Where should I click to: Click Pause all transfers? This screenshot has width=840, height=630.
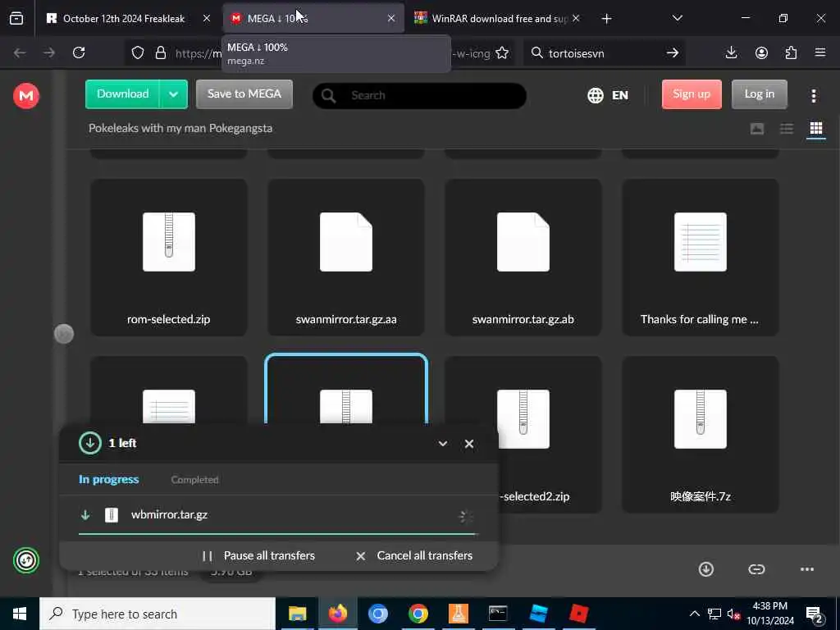click(x=258, y=555)
